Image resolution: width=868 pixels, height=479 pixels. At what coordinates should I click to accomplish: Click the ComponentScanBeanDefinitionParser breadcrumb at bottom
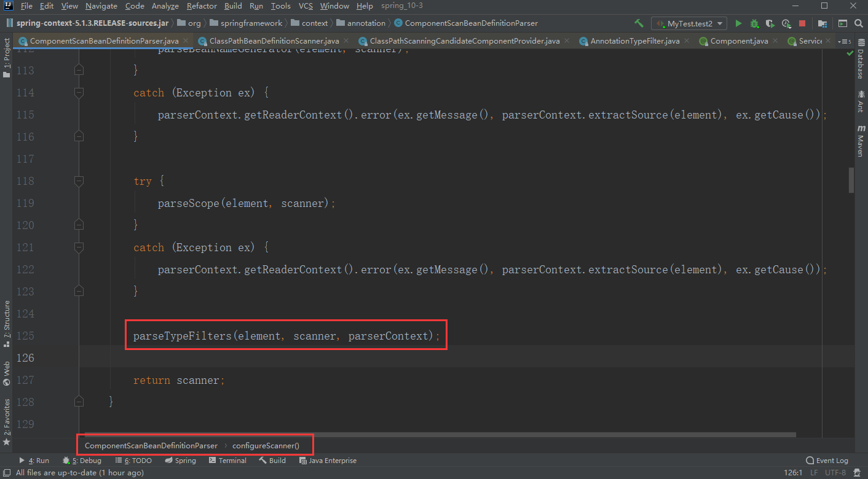(x=151, y=445)
